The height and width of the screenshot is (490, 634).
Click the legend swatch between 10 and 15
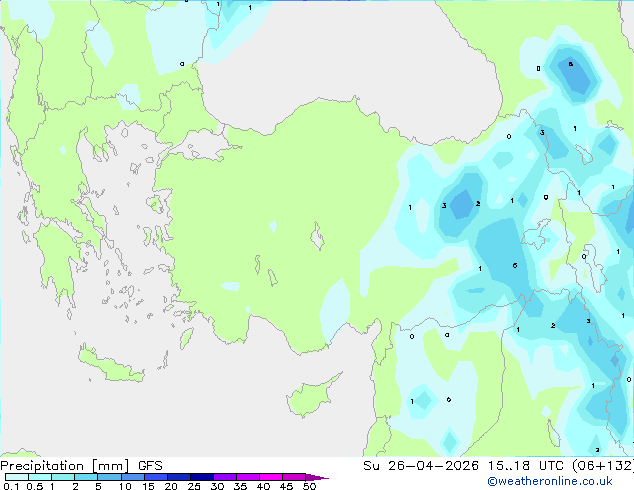[132, 477]
